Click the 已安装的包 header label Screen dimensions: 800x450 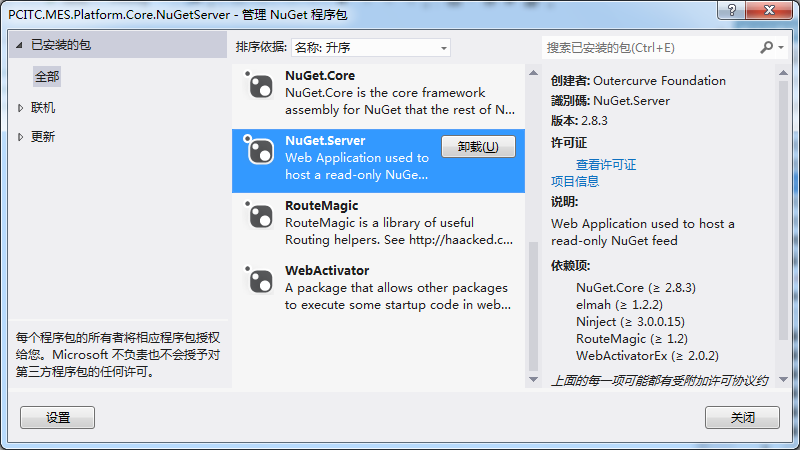[61, 45]
